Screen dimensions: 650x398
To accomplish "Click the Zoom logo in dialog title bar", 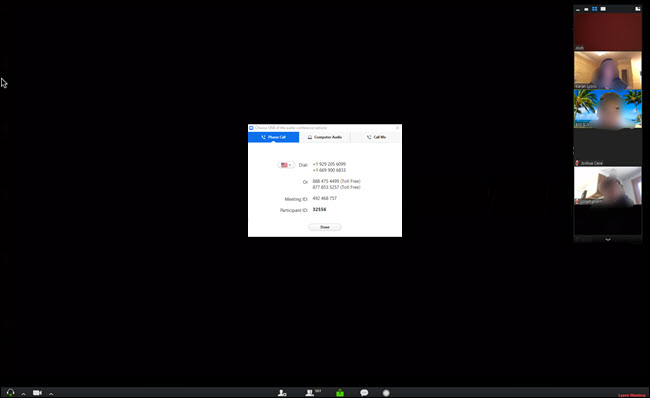I will [x=251, y=128].
